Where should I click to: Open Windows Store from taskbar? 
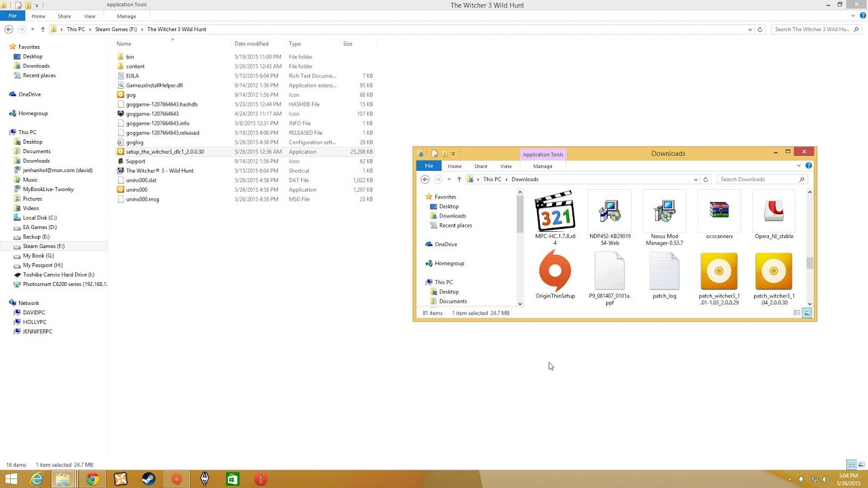click(233, 479)
